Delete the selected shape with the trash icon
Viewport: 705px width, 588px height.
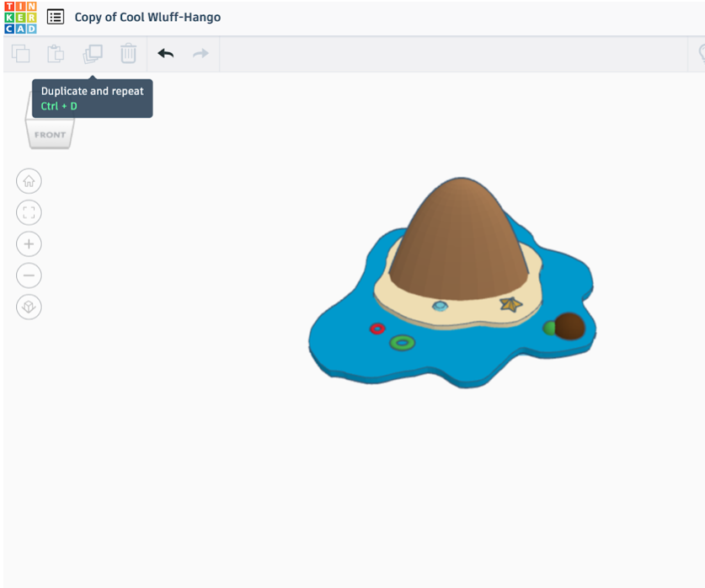coord(127,53)
